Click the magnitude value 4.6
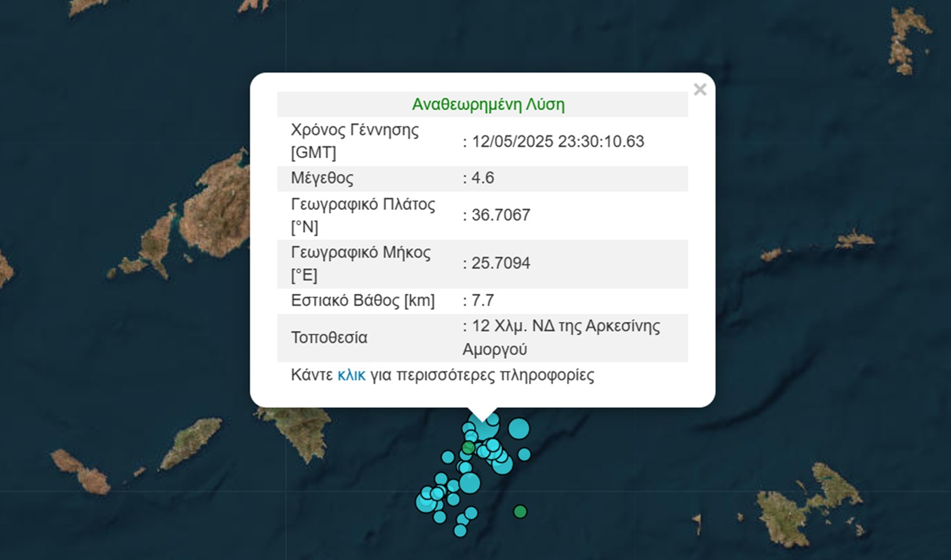The width and height of the screenshot is (951, 560). (x=482, y=178)
